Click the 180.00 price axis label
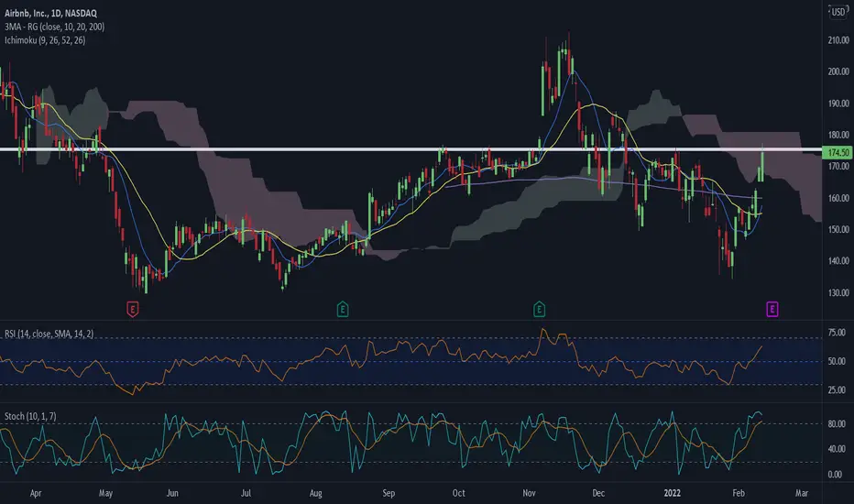 (x=838, y=135)
